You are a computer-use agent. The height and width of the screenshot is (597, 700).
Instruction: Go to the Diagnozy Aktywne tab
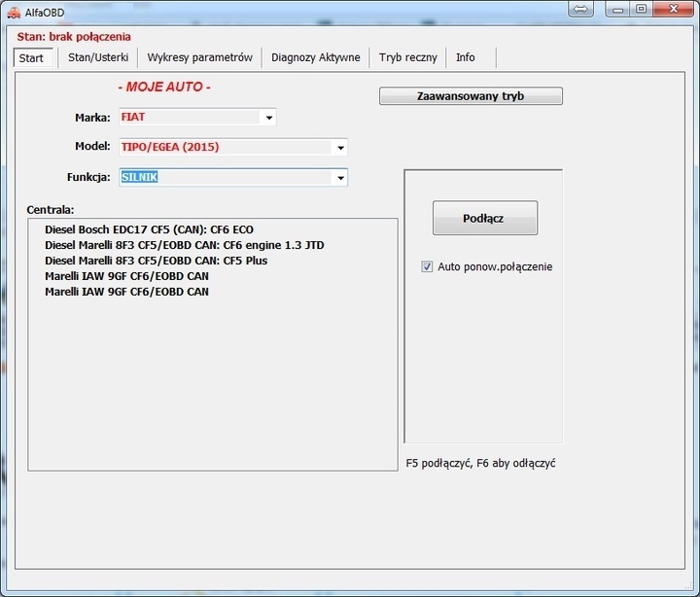(315, 57)
